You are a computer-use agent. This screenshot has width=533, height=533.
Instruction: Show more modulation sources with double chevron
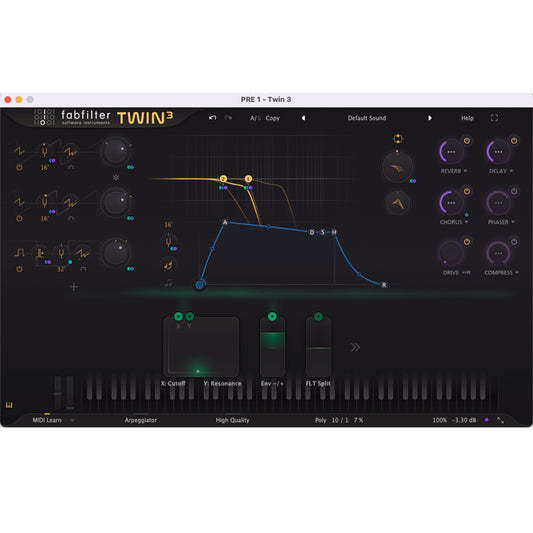click(x=355, y=347)
